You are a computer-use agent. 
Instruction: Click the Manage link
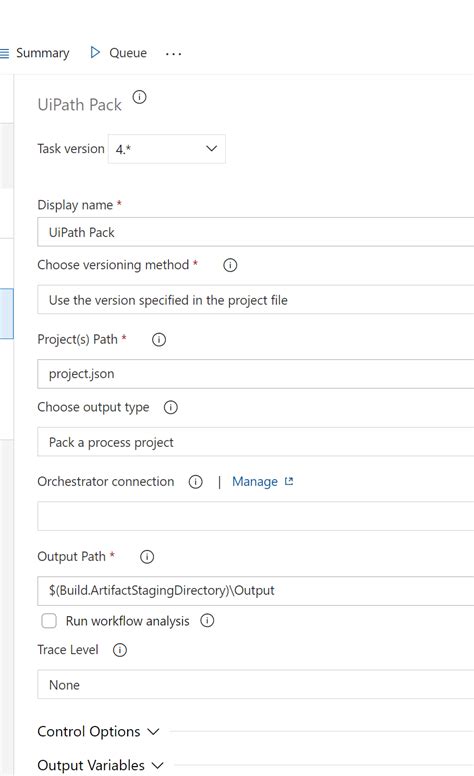pyautogui.click(x=255, y=482)
